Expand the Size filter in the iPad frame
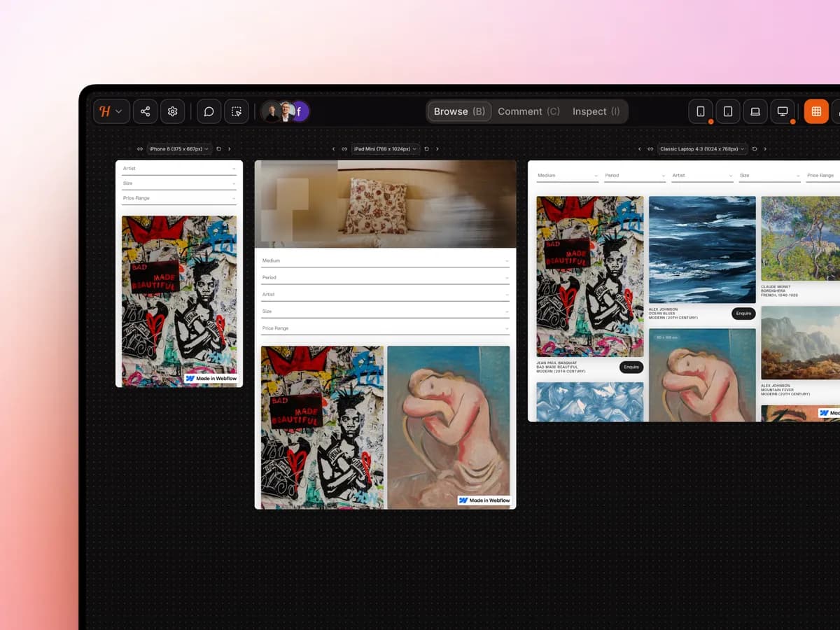 [385, 311]
